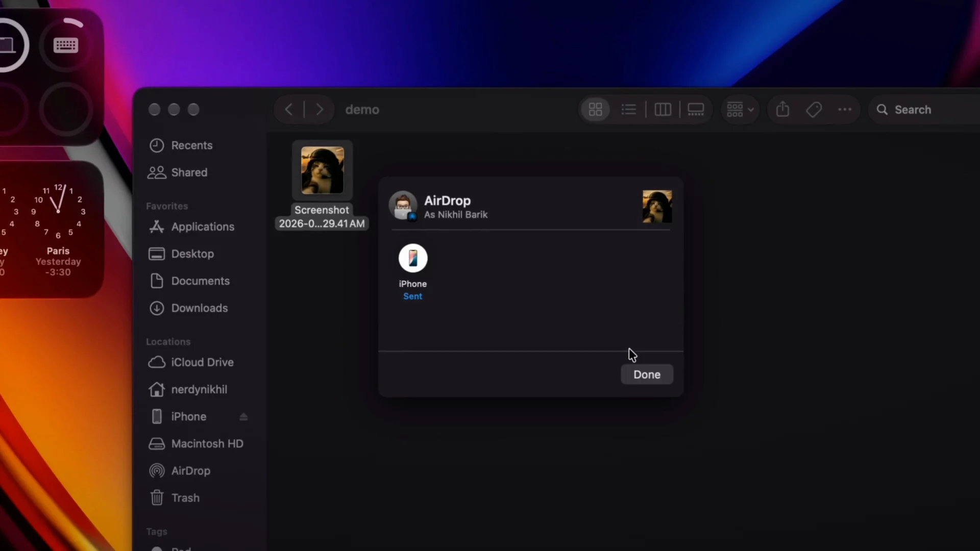Click the Shared people icon
The image size is (980, 551).
(157, 172)
